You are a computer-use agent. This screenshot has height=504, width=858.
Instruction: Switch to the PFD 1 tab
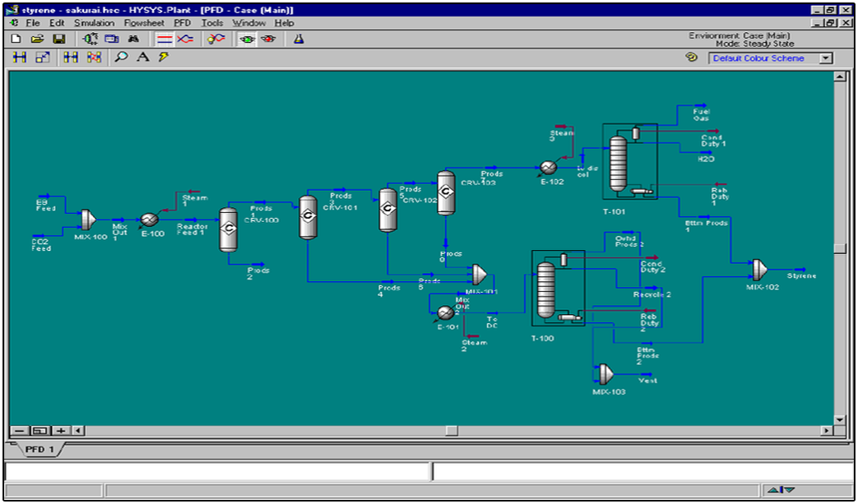[x=39, y=450]
